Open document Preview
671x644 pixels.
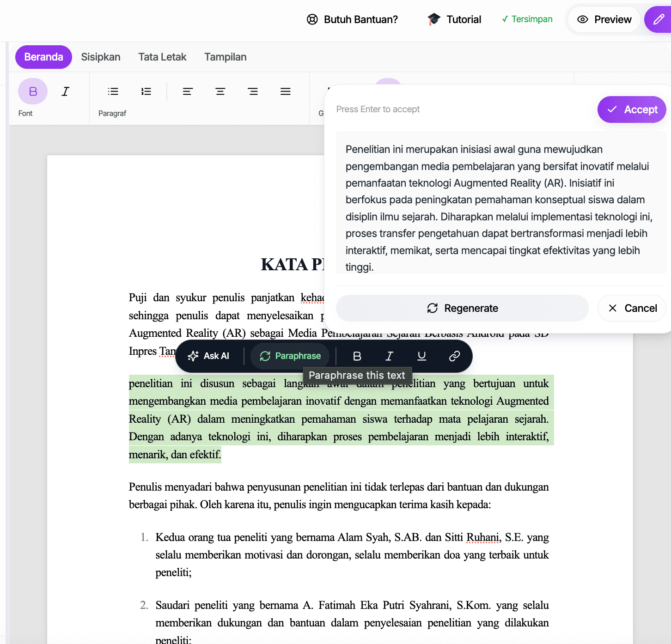click(x=604, y=19)
